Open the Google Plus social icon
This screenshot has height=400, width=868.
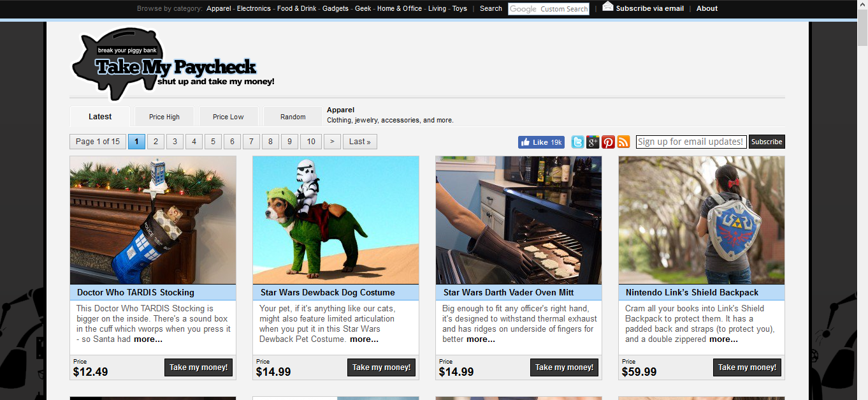593,142
